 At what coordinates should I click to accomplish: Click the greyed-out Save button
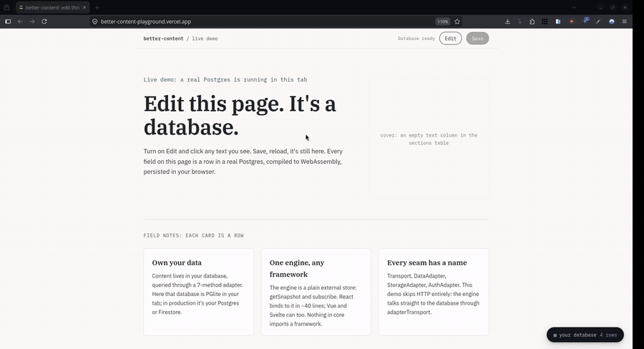(x=477, y=39)
